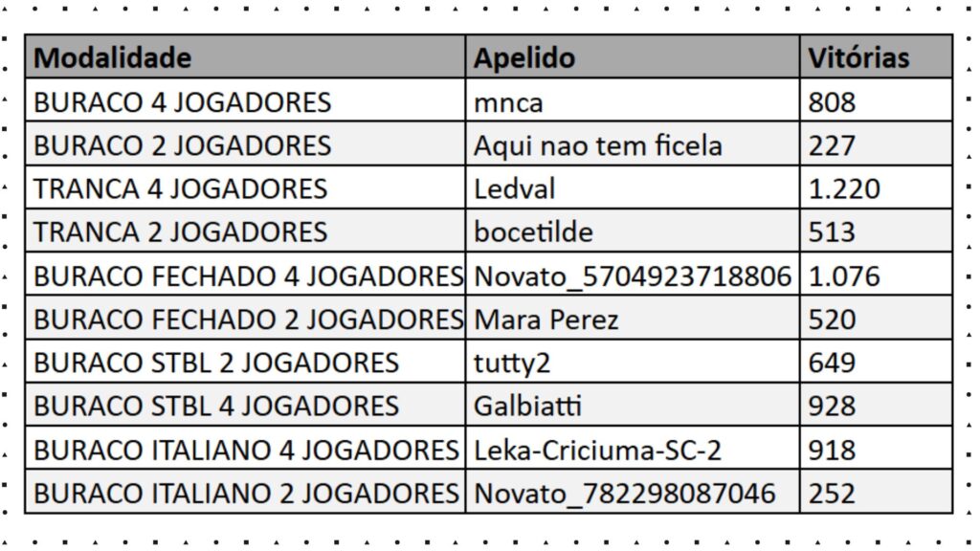Select the nickname mnca cell
Image resolution: width=980 pixels, height=551 pixels.
508,101
